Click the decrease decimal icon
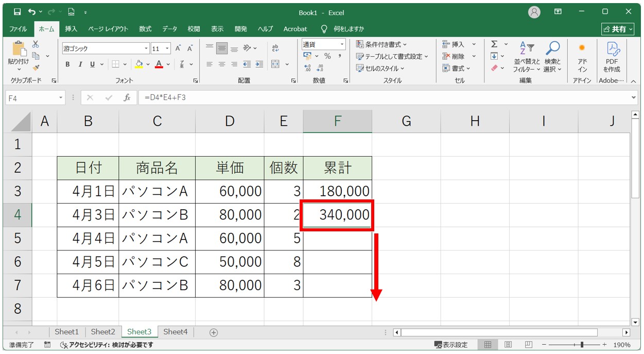This screenshot has width=644, height=354. tap(320, 68)
